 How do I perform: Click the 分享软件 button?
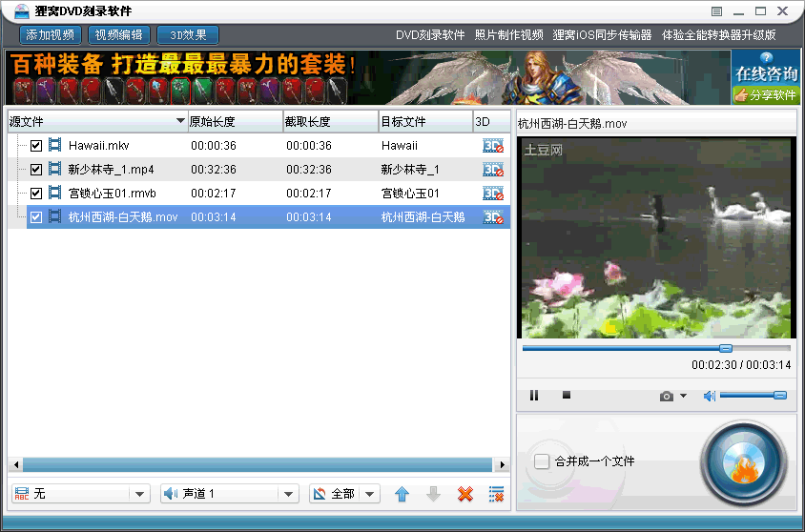766,95
